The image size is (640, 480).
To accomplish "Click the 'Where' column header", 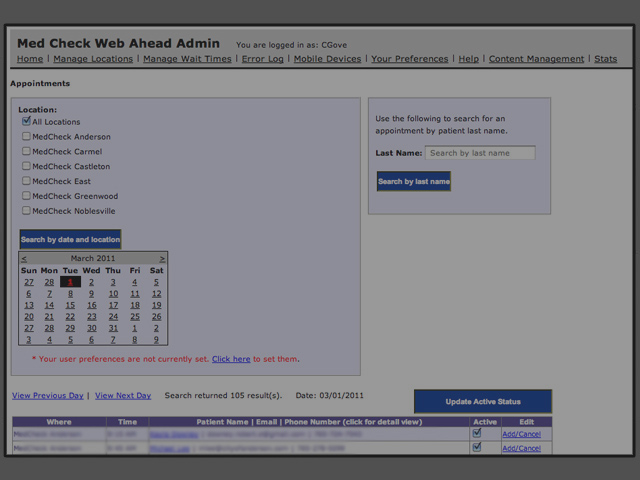I will 59,422.
